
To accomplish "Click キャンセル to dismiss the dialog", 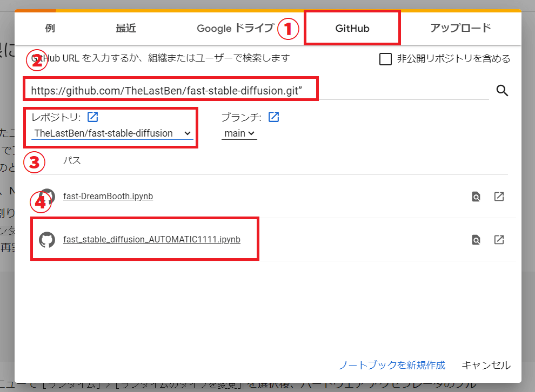I will point(485,366).
